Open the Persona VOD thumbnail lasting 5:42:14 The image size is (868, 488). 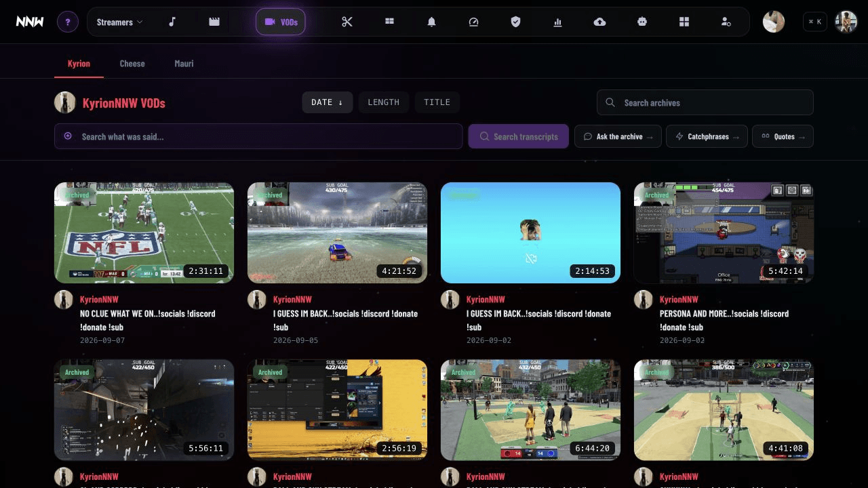tap(724, 232)
